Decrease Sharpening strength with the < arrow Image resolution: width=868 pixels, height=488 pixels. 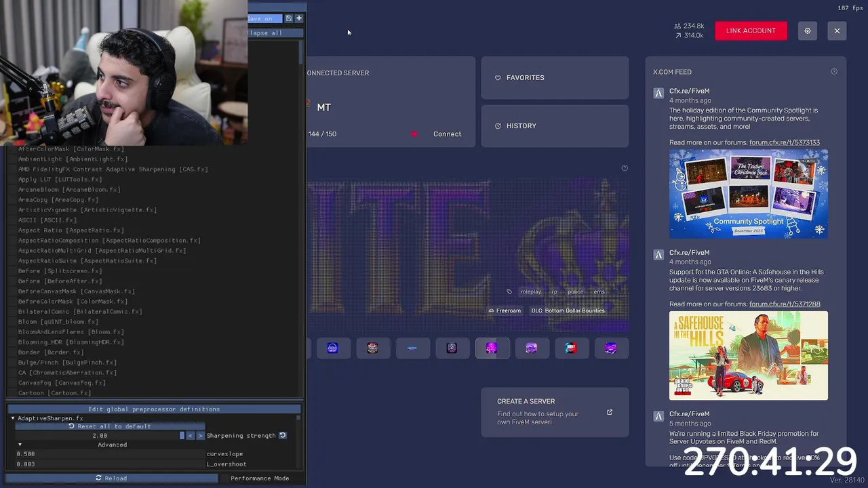pyautogui.click(x=190, y=435)
